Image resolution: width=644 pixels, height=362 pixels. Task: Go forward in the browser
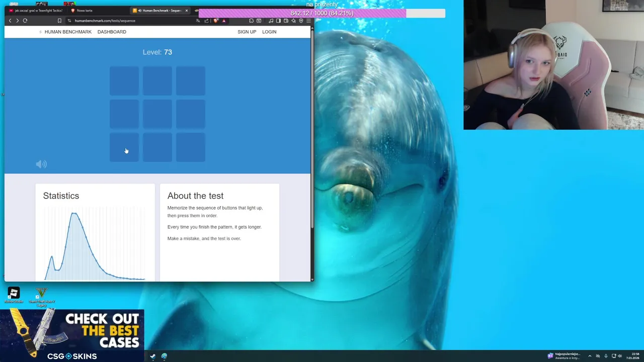17,21
